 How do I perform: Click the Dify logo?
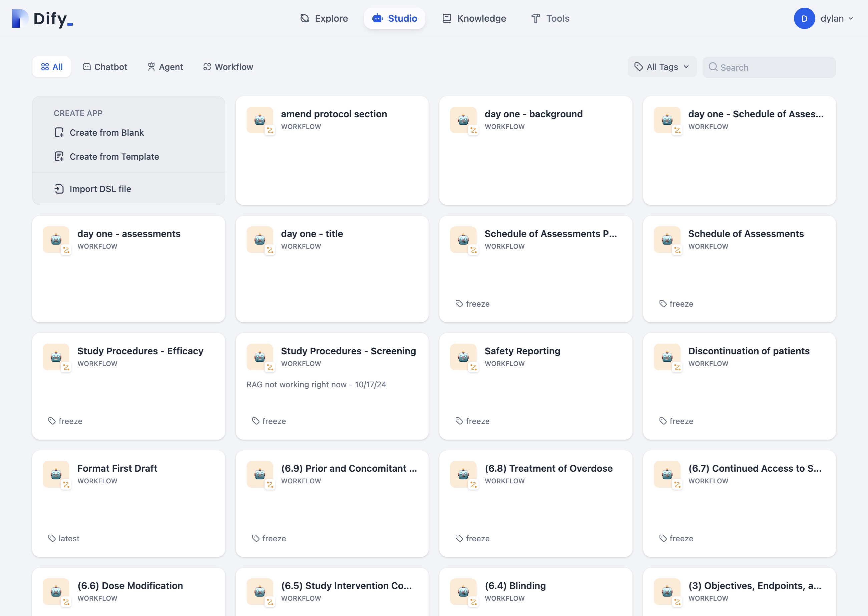[42, 19]
